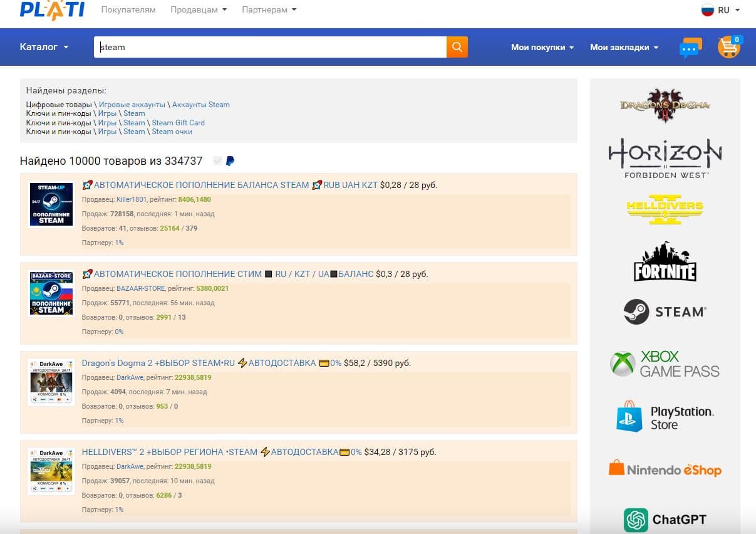Screen dimensions: 756x534
Task: Open the Dragon's Dogma banner logo
Action: pos(665,105)
